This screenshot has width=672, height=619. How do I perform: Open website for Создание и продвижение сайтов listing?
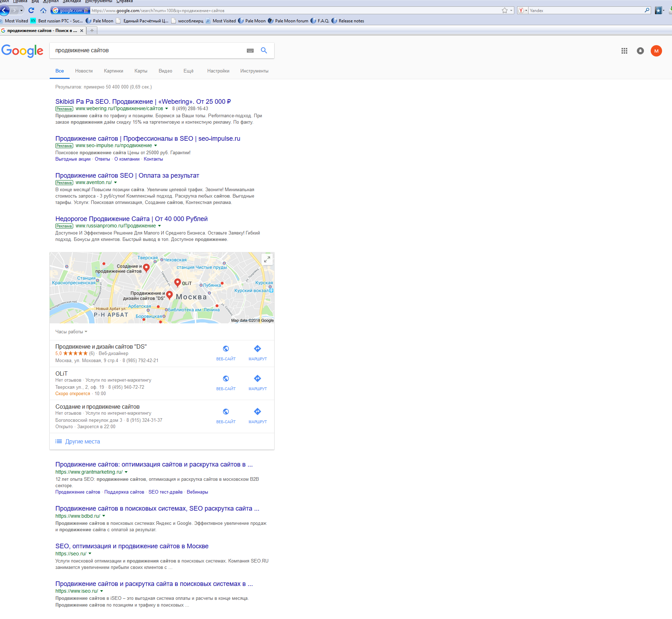[226, 416]
